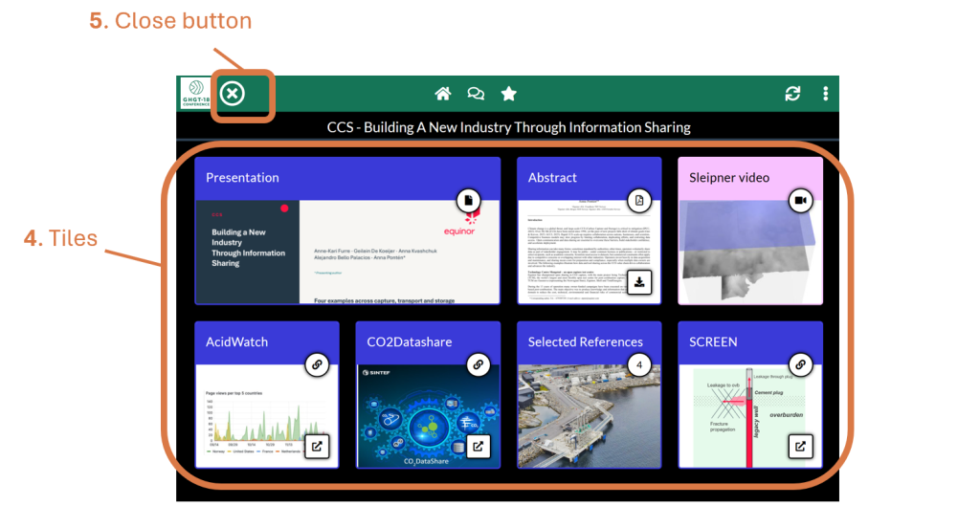
Task: Click the star favorites icon
Action: tap(509, 94)
